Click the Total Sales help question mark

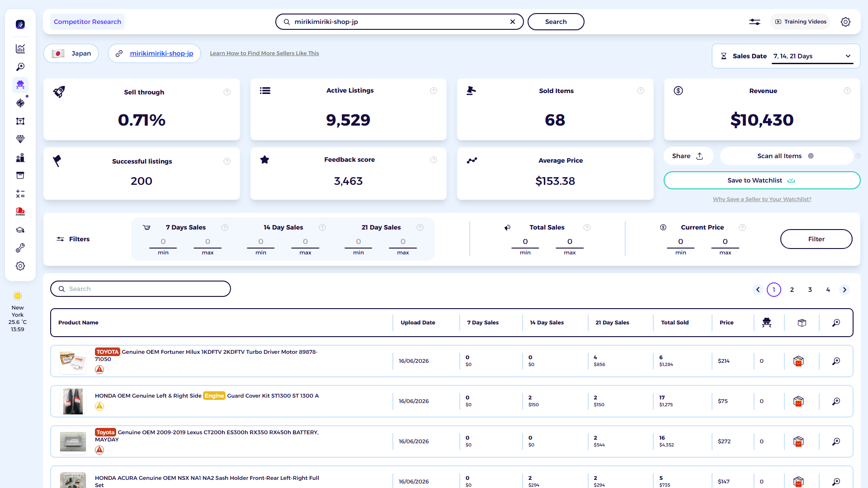[587, 227]
